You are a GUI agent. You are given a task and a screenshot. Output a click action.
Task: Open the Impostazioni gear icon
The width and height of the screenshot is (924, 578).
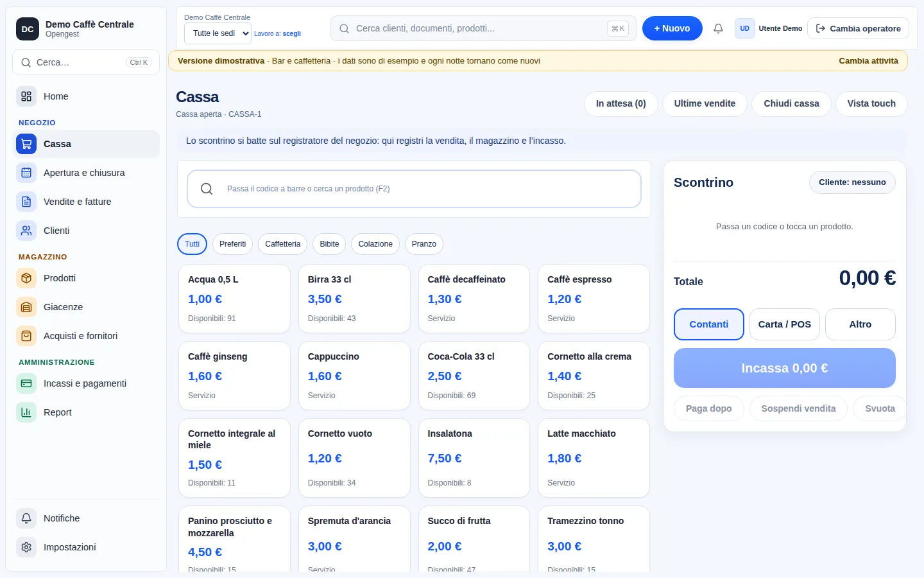point(26,547)
